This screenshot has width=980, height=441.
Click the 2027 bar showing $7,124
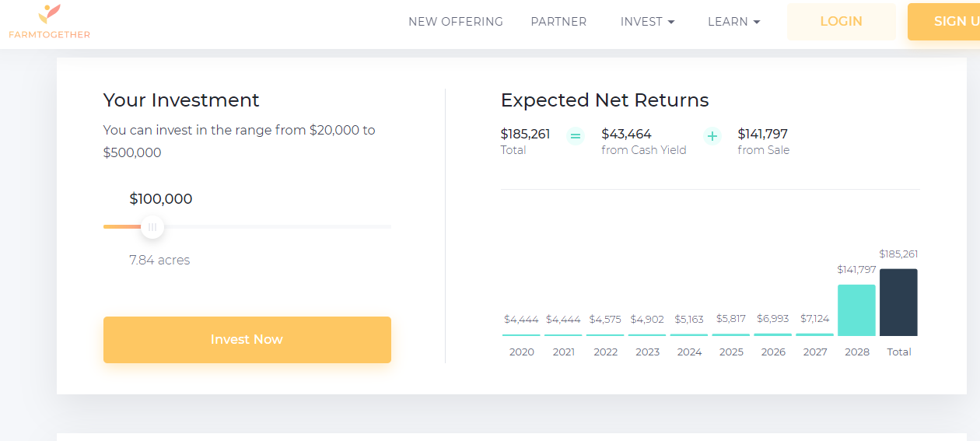tap(814, 334)
